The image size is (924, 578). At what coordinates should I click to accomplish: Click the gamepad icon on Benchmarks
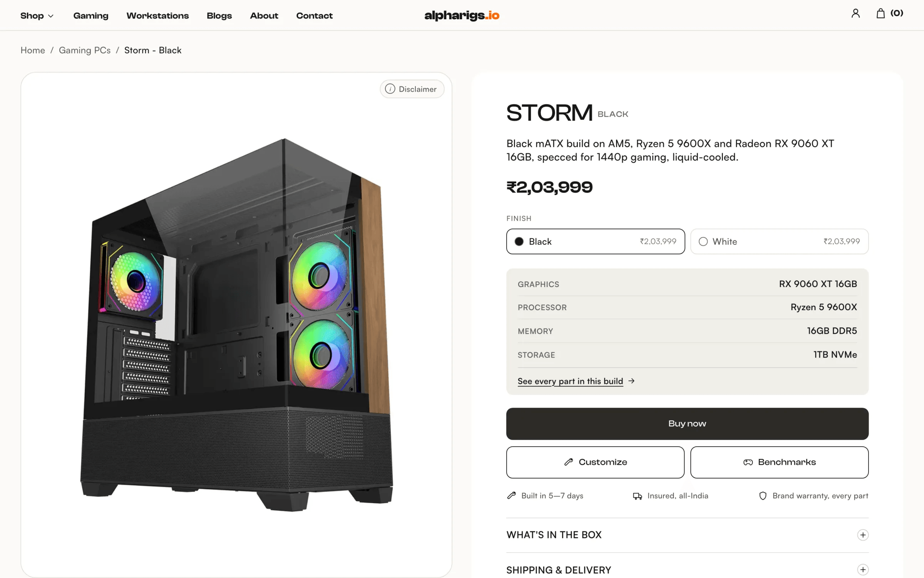tap(748, 462)
